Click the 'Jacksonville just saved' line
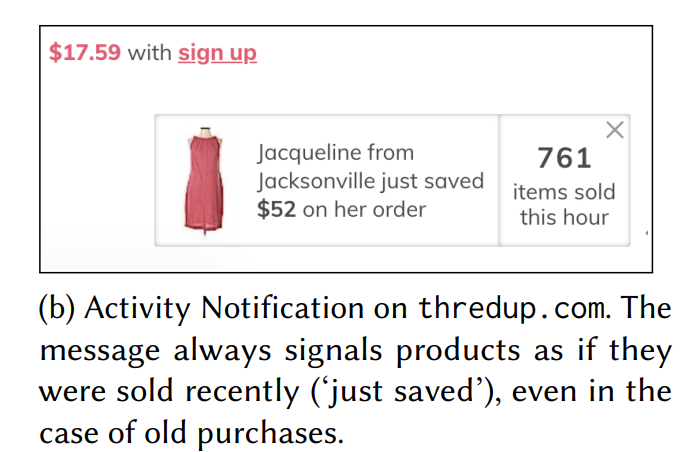This screenshot has width=683, height=452. click(x=370, y=181)
